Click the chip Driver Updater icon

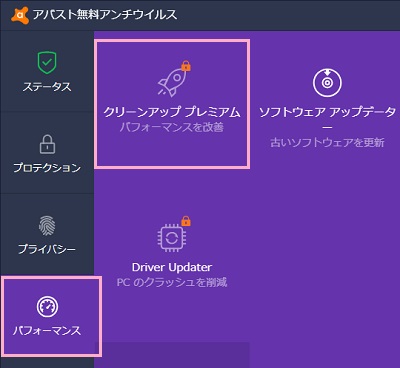pos(172,237)
